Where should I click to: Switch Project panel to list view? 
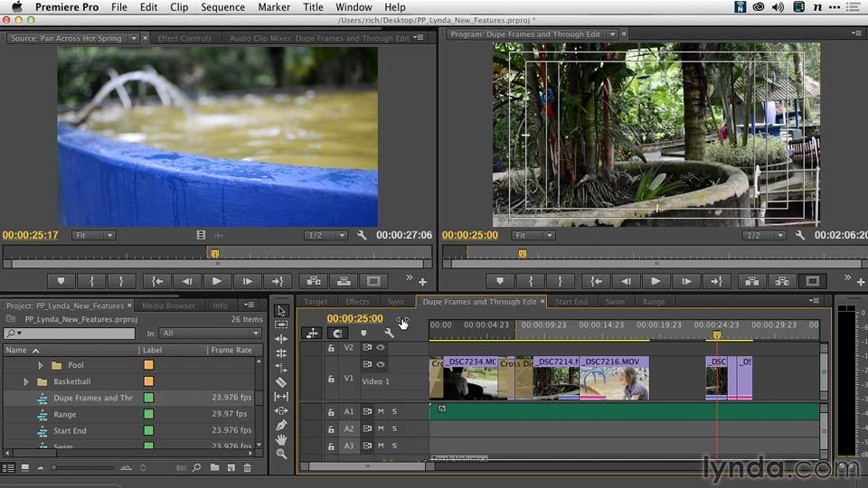click(8, 467)
